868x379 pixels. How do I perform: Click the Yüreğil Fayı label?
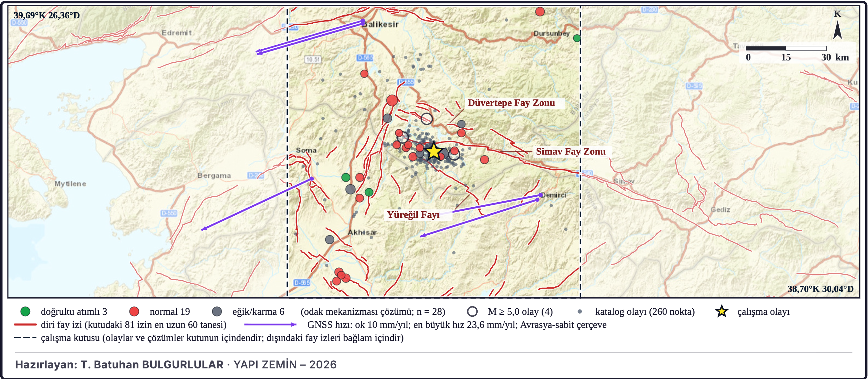[x=413, y=215]
